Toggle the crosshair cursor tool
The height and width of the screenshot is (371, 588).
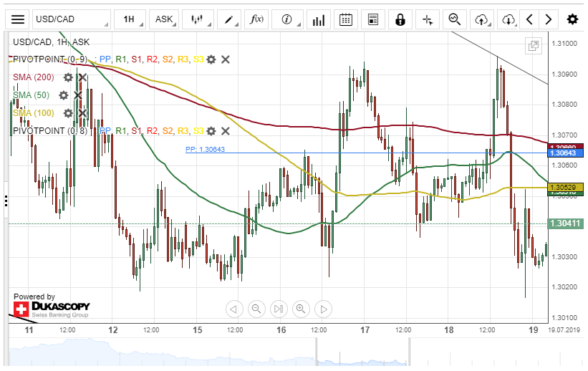[x=428, y=19]
